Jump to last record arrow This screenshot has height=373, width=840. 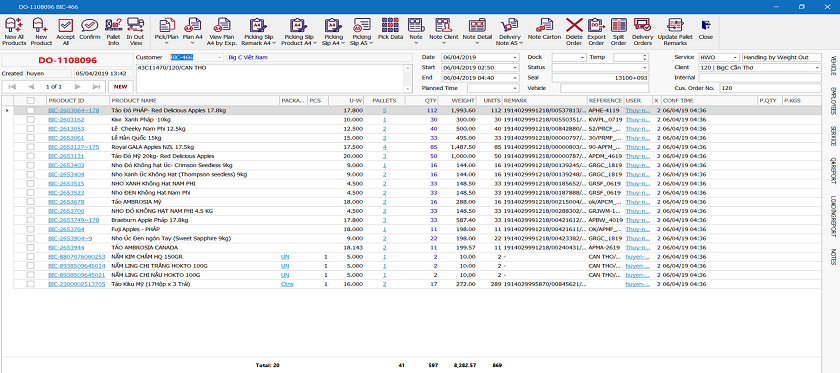96,87
